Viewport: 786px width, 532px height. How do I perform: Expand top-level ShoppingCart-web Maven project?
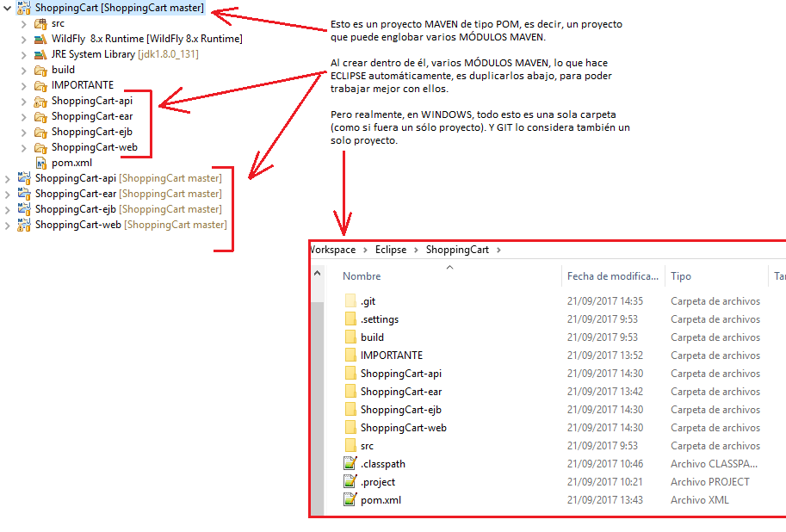pos(7,226)
